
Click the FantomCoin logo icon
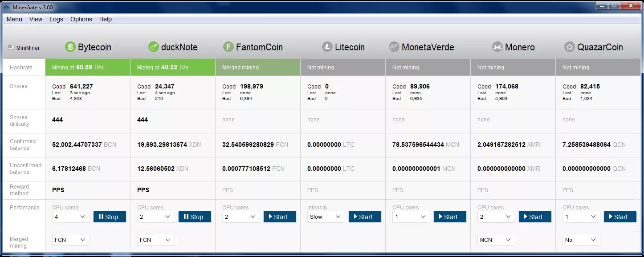[228, 47]
